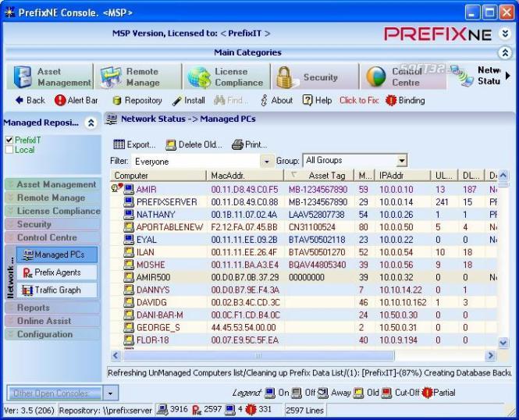519x420 pixels.
Task: Expand Asset Management sidebar section
Action: [x=53, y=184]
